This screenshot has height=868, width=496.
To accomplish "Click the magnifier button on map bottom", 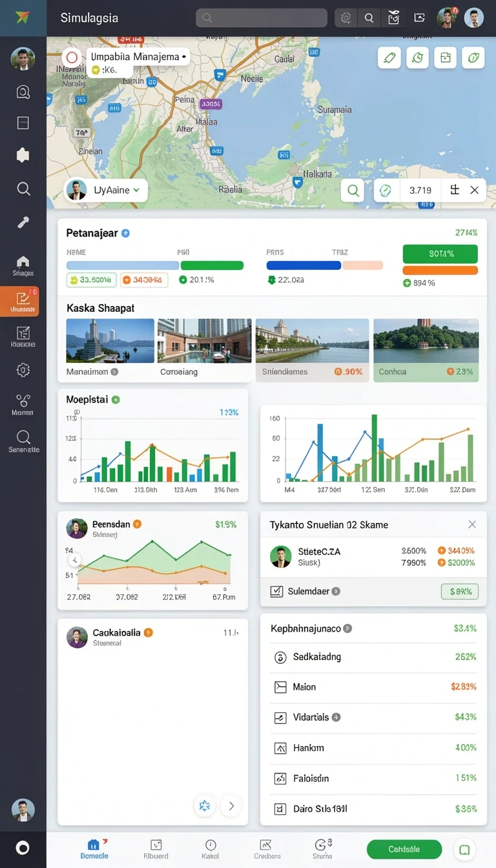I will 353,191.
